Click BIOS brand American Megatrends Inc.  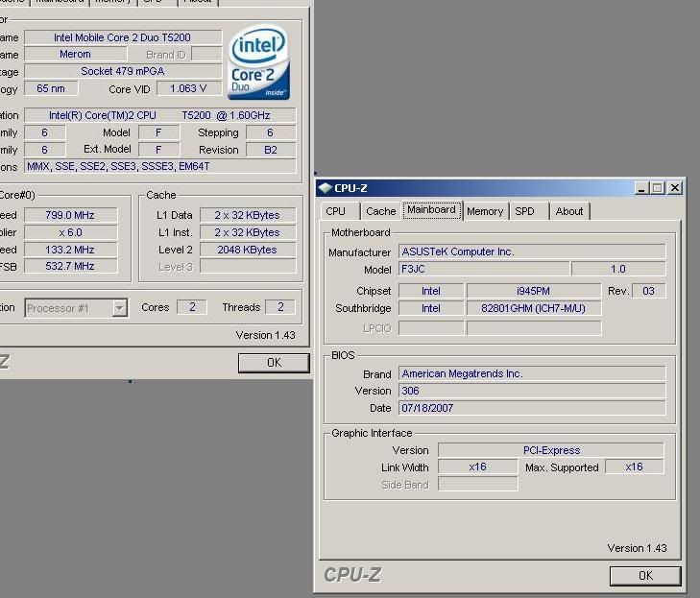click(x=532, y=373)
